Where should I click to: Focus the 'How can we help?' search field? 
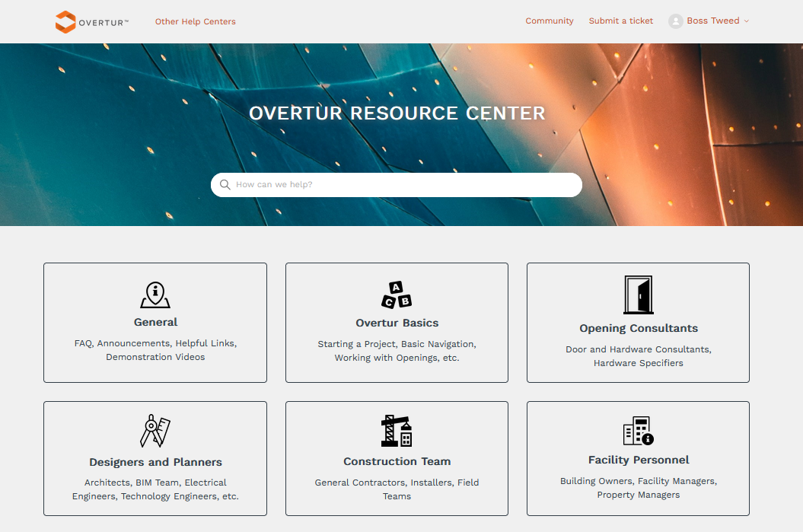coord(397,185)
